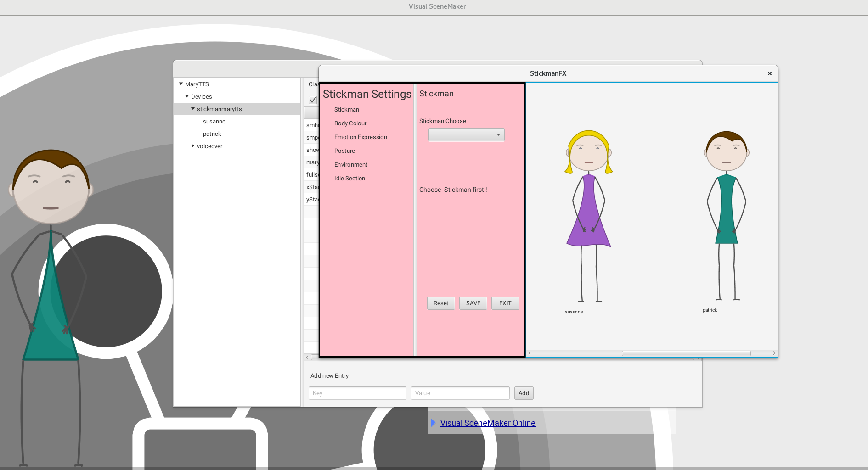Open Body Colour settings

(350, 123)
